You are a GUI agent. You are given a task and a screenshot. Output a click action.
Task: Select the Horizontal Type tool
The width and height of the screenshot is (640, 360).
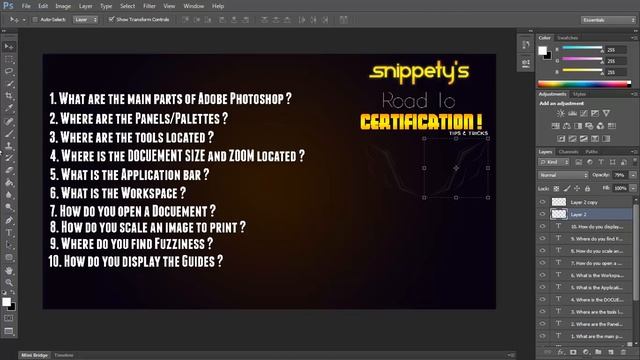tap(9, 233)
